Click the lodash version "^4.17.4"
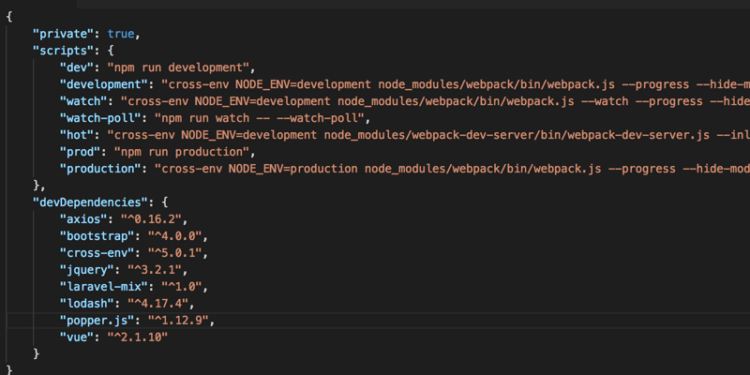Viewport: 750px width, 375px height. coord(157,304)
